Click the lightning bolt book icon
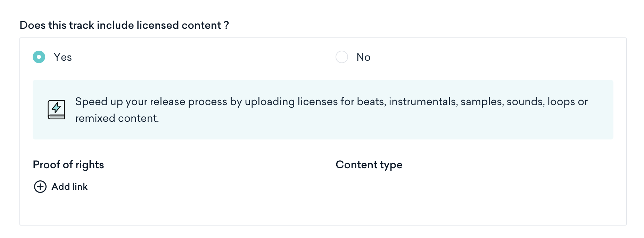Screen dimensions: 644x238 pyautogui.click(x=56, y=110)
